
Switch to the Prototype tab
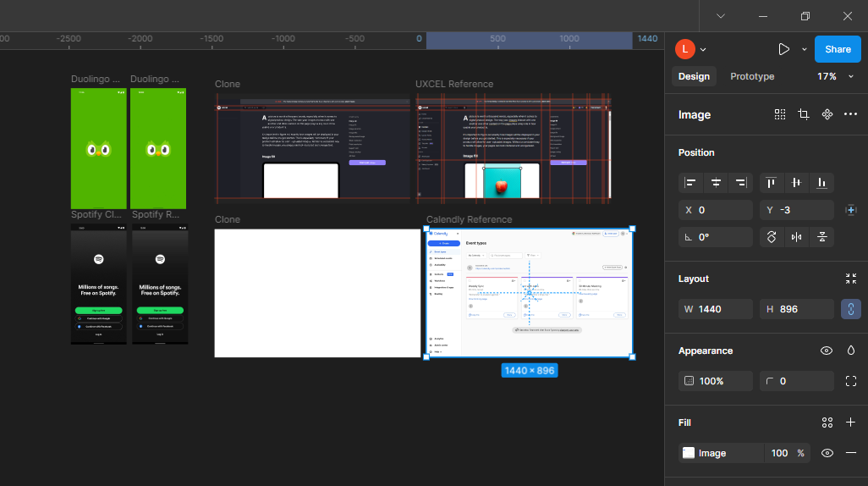(x=752, y=76)
